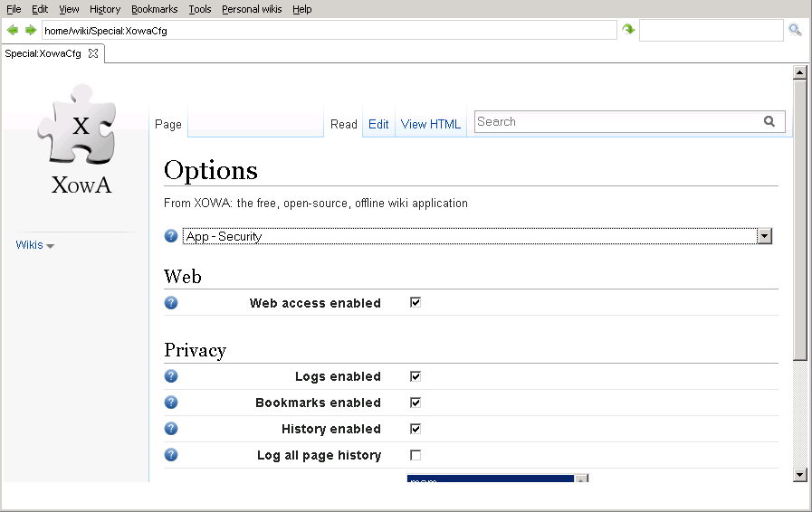Click the help icon next to Web access enabled
Screen dimensions: 812x512
(171, 302)
